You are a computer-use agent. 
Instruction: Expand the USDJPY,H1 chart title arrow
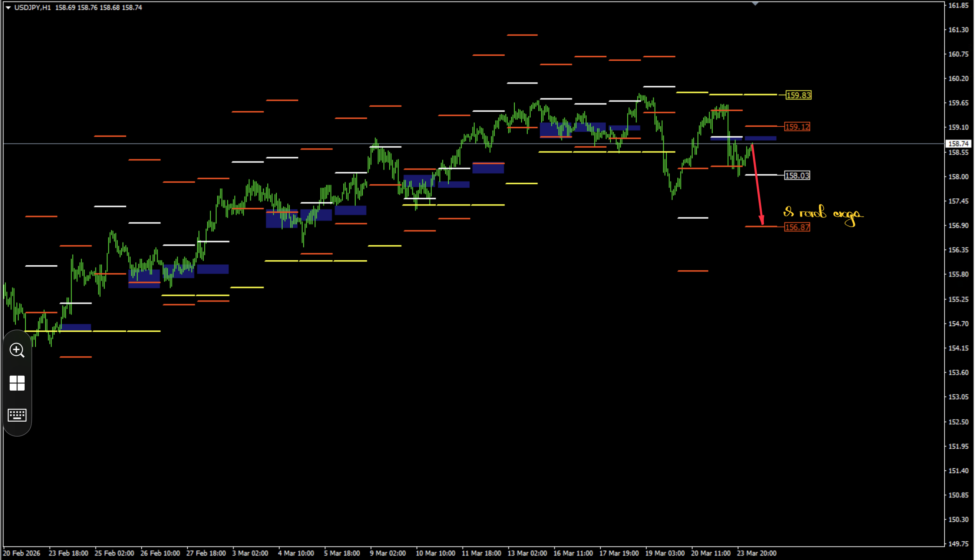point(8,7)
